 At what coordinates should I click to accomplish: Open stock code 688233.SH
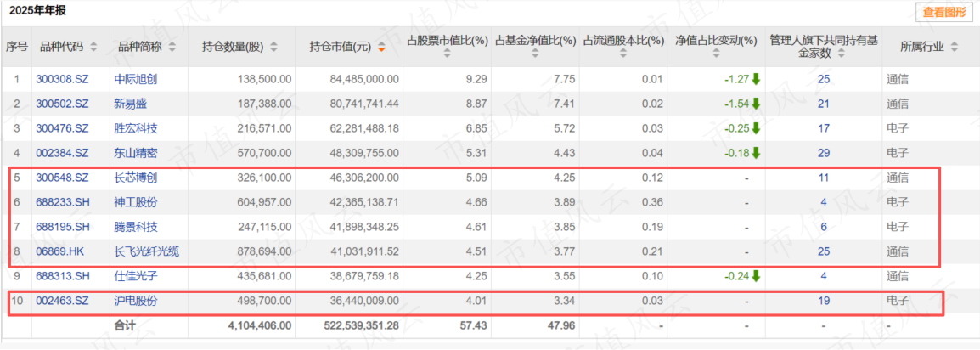point(63,202)
